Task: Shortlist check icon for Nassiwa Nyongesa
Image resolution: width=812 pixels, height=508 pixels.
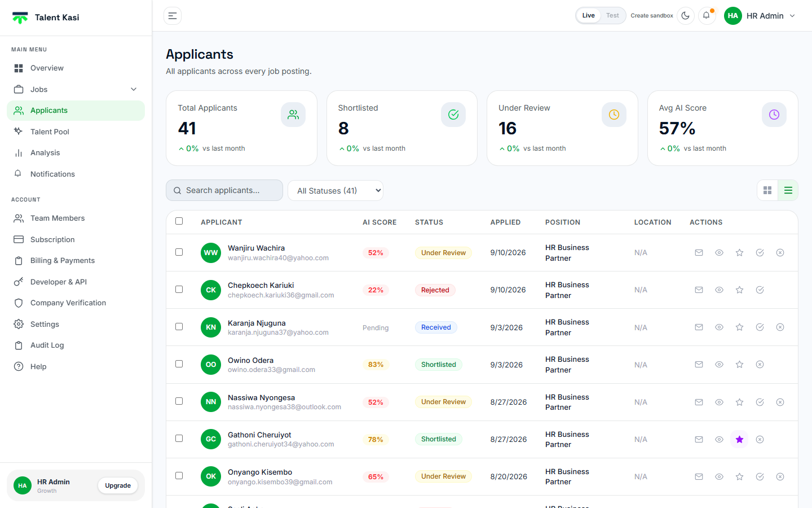Action: [760, 402]
